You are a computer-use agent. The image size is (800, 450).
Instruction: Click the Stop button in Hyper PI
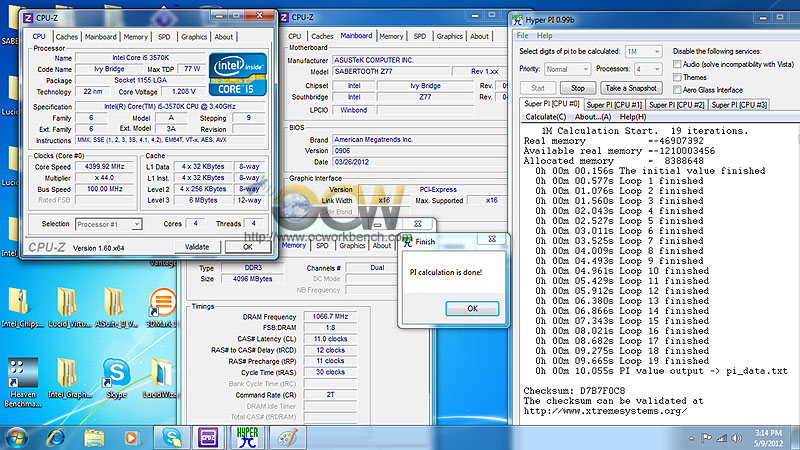coord(578,88)
